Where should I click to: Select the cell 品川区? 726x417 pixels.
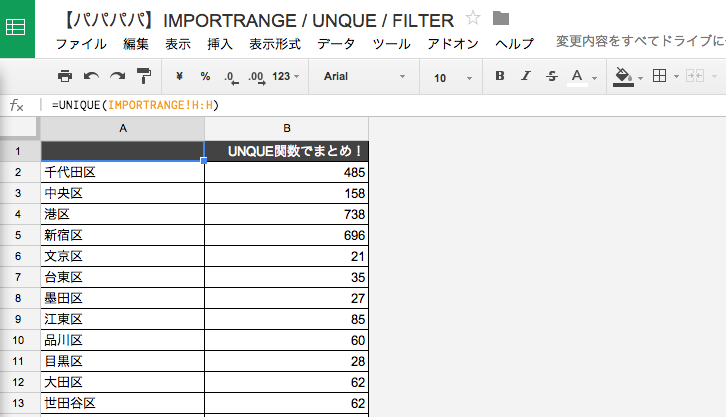[123, 340]
